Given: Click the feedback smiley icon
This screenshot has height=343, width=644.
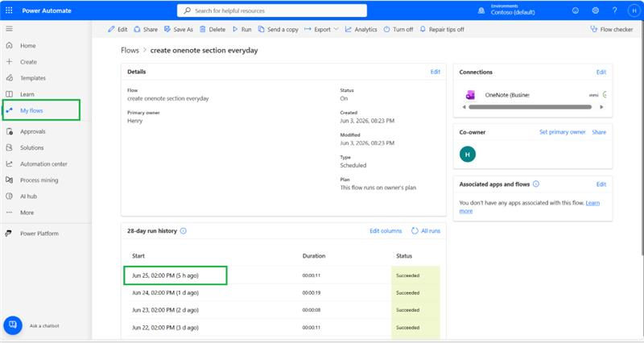Looking at the screenshot, I should [576, 10].
